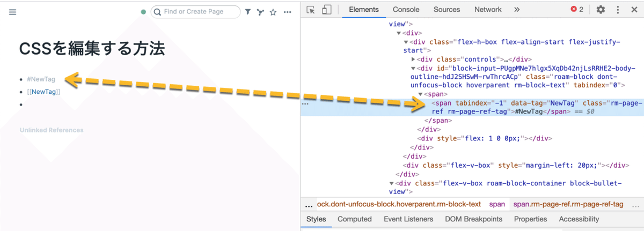Open Roam's three-dot more options menu
This screenshot has width=644, height=231.
point(288,12)
